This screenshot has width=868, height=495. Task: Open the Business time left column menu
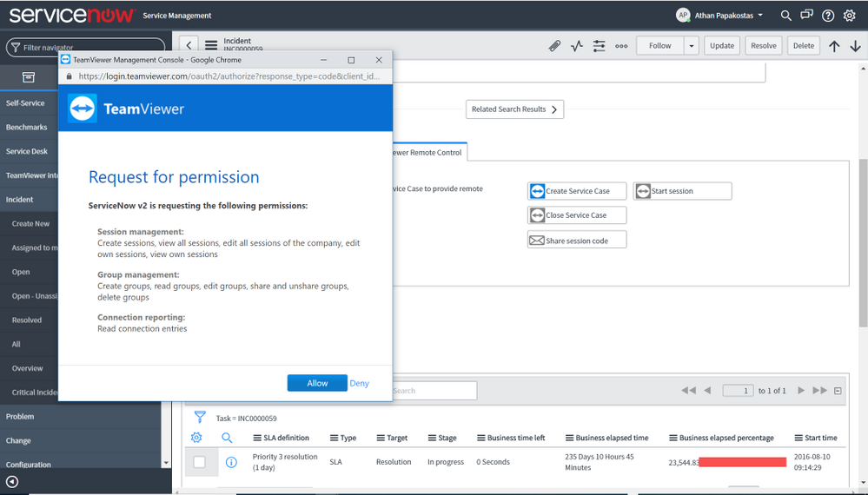pos(481,438)
